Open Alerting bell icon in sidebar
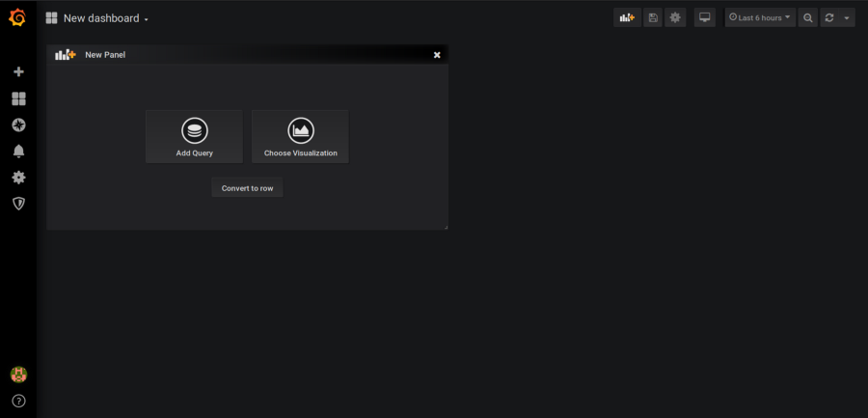The height and width of the screenshot is (418, 868). (18, 151)
